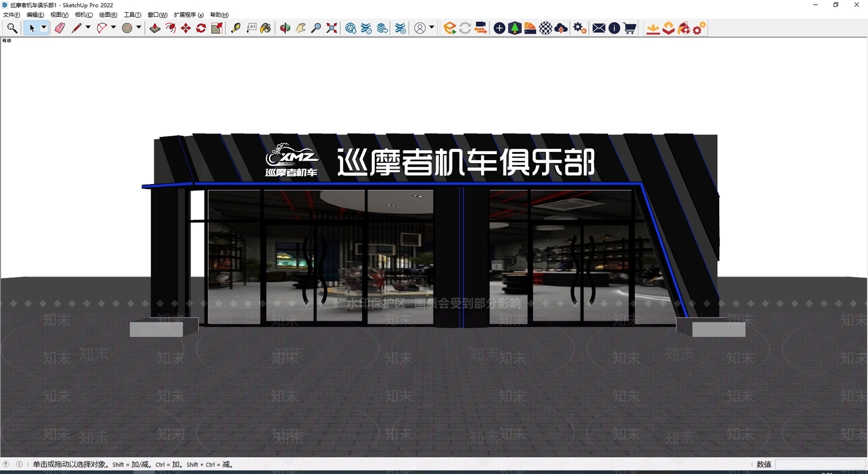
Task: Select the Circle shape tool
Action: coord(127,28)
